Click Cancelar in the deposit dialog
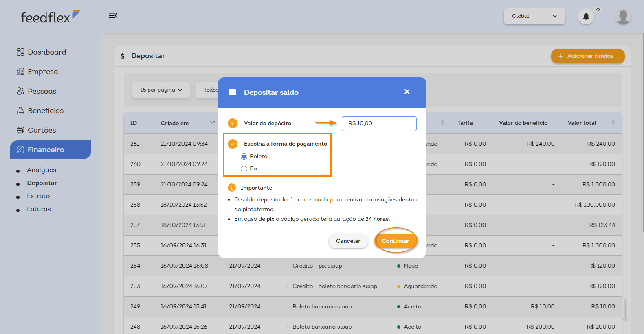The height and width of the screenshot is (334, 644). coord(348,241)
